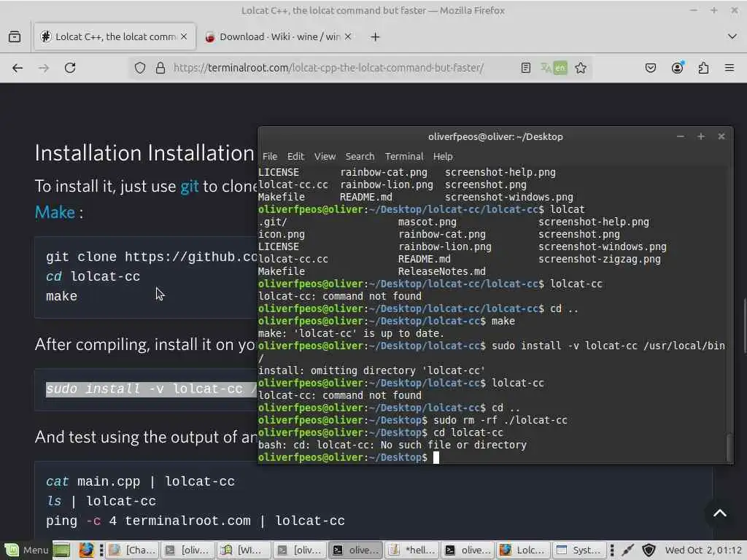The height and width of the screenshot is (560, 747).
Task: Click 'Installation Installation' page heading
Action: pos(144,153)
